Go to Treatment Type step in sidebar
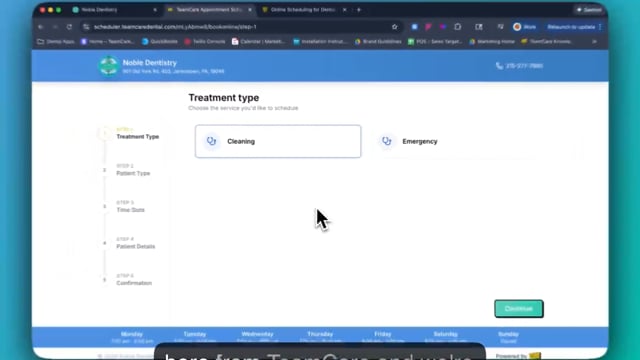 137,133
